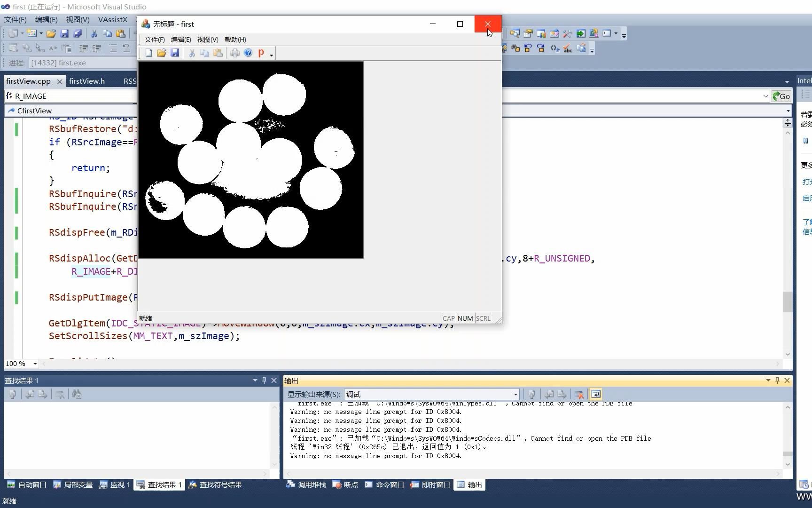The width and height of the screenshot is (812, 508).
Task: Click VAssistX braces code icon
Action: tap(554, 48)
